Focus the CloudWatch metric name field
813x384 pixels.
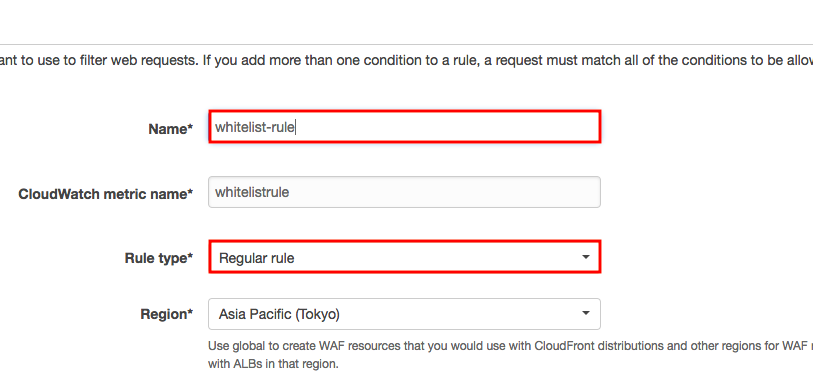404,192
